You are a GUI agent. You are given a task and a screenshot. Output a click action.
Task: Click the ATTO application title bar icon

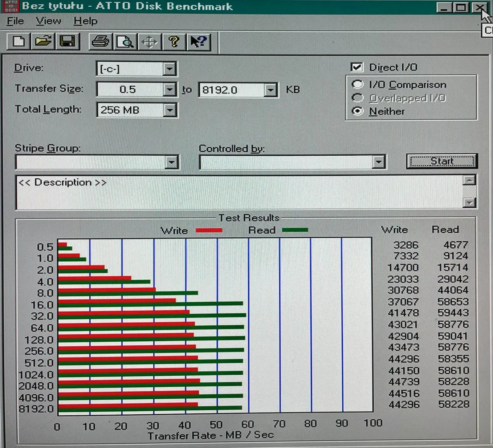point(11,6)
